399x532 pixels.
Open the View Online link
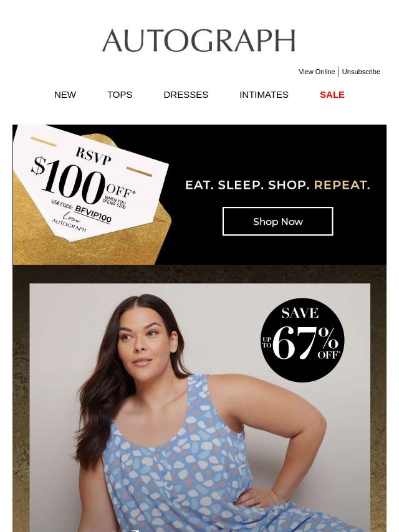317,72
